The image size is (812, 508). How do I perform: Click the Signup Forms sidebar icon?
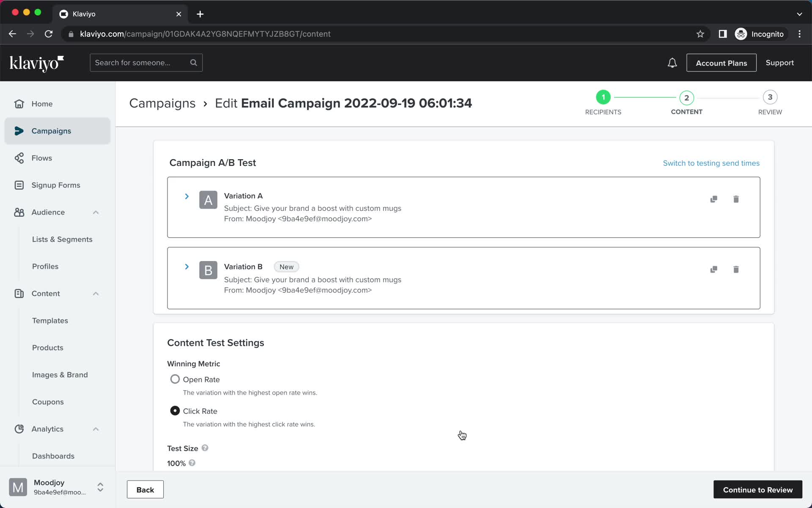coord(19,185)
